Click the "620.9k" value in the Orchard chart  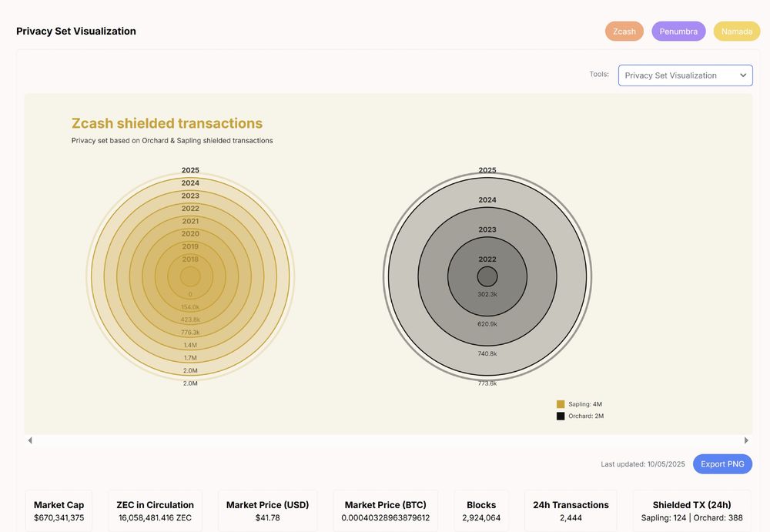487,323
